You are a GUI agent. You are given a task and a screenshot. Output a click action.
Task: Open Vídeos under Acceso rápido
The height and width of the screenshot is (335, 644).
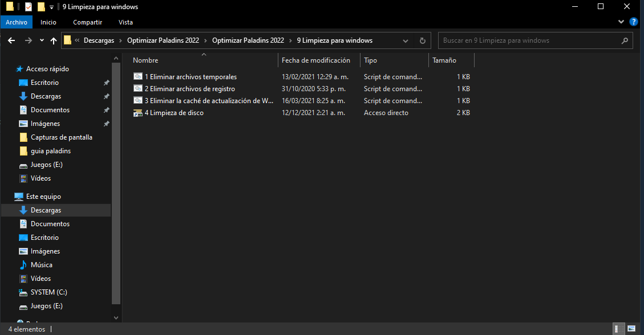tap(40, 178)
